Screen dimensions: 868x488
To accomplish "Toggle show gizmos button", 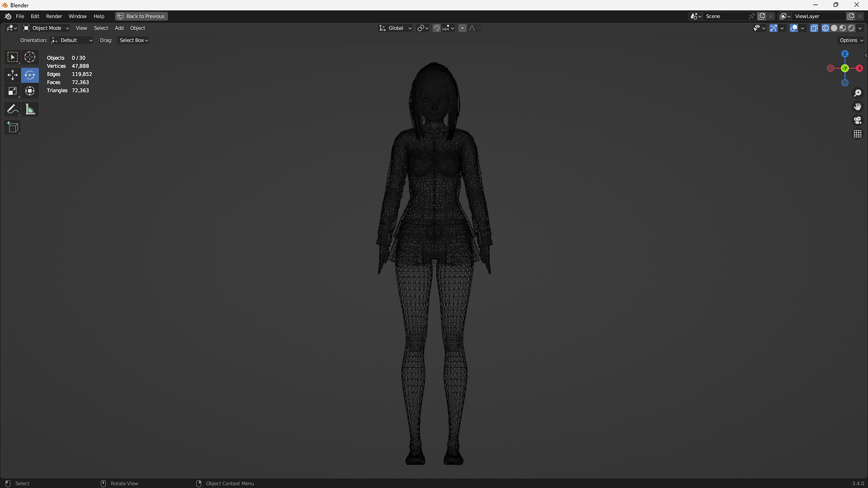I will [x=773, y=28].
